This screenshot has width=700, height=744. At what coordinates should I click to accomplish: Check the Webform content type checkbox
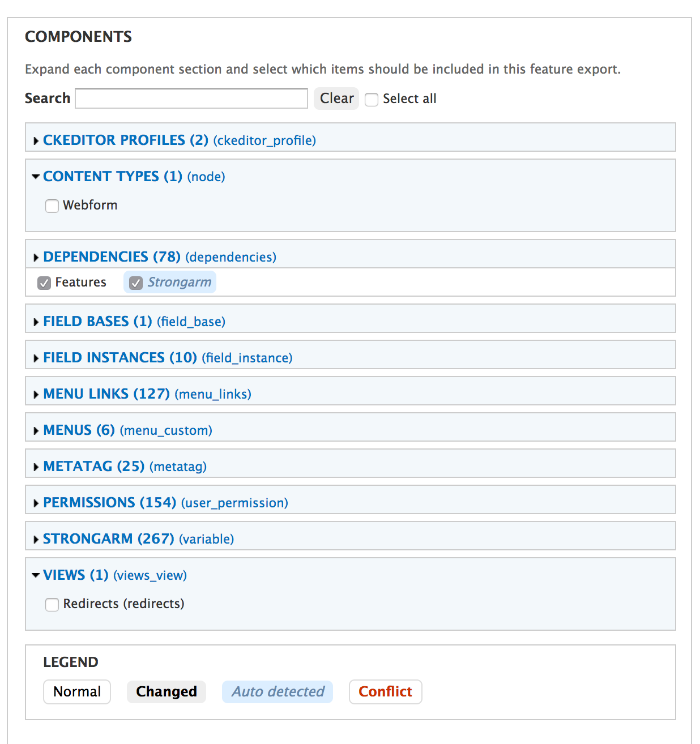pyautogui.click(x=52, y=206)
